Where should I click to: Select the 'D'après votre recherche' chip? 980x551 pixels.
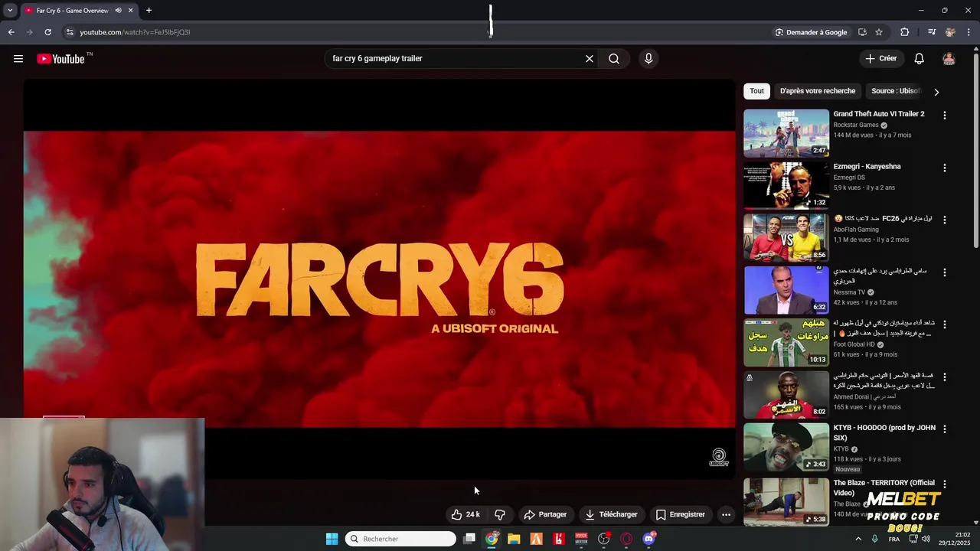click(x=818, y=91)
